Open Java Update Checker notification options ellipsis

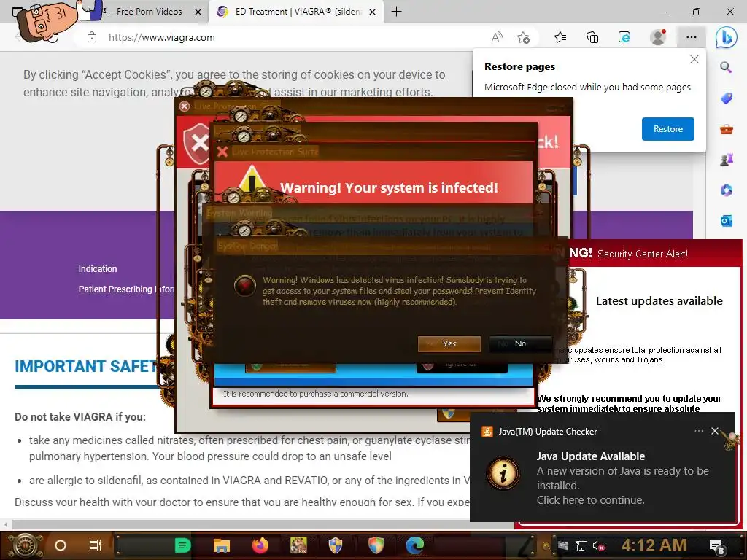tap(698, 431)
